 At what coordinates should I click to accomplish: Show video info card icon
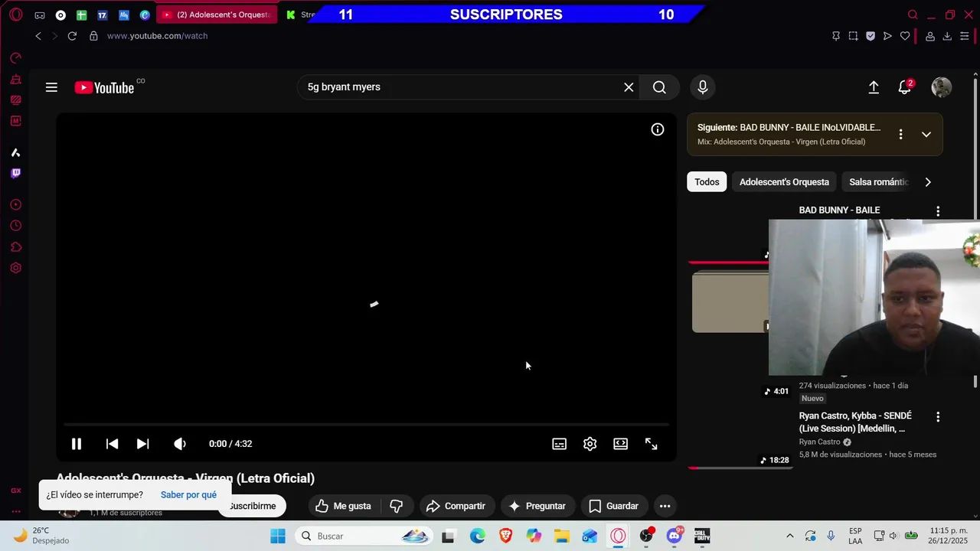[658, 129]
